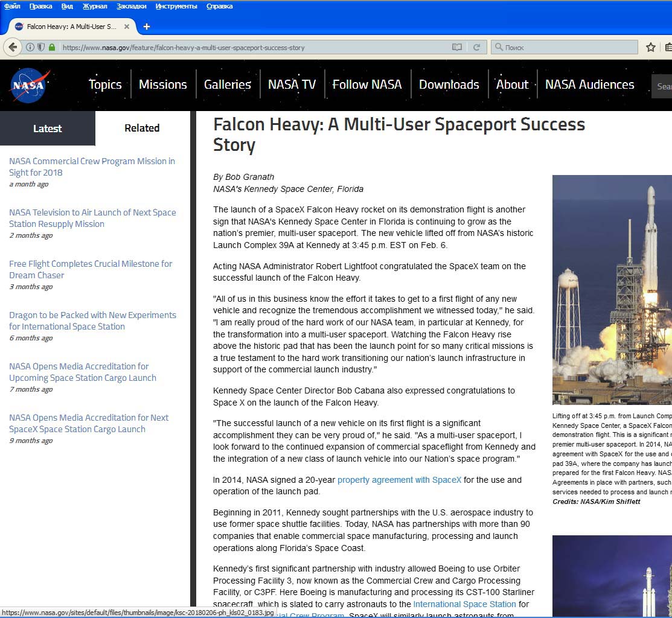Click the article headline 'Falcon Heavy: A Multi-User Spaceport'
The width and height of the screenshot is (672, 618).
399,135
